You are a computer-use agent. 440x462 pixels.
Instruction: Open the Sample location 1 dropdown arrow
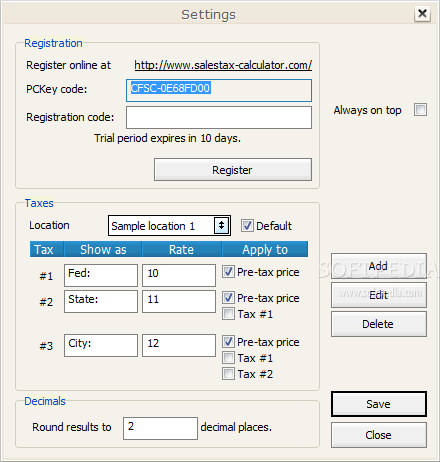pos(221,226)
